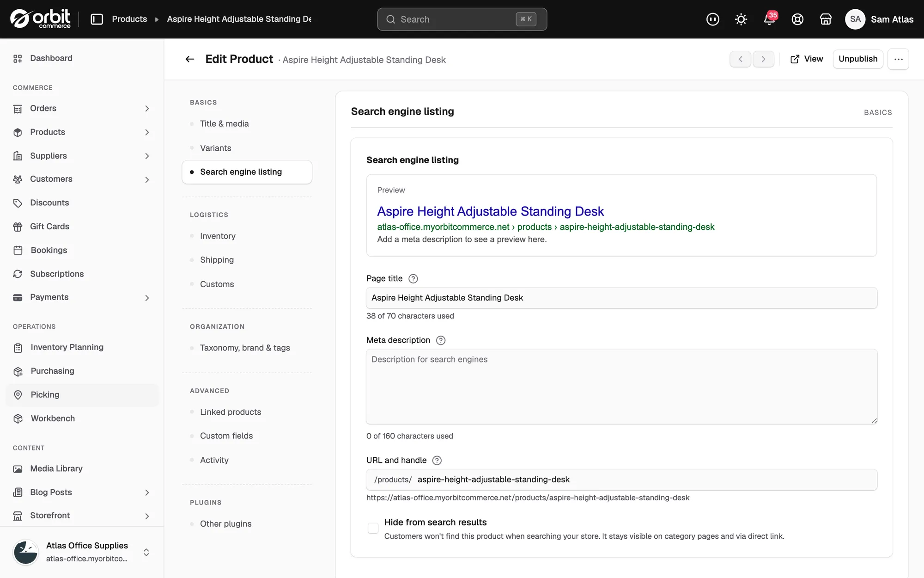This screenshot has width=924, height=578.
Task: Click the Unpublish button
Action: coord(858,59)
